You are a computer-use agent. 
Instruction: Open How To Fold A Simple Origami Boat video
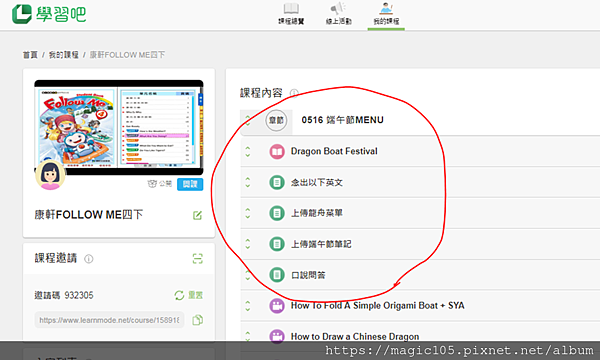(x=378, y=305)
